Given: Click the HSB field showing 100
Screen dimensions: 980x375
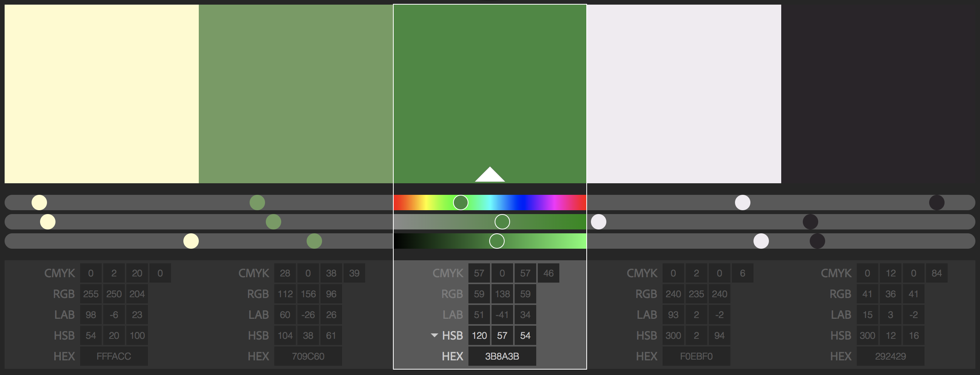Looking at the screenshot, I should [x=137, y=335].
